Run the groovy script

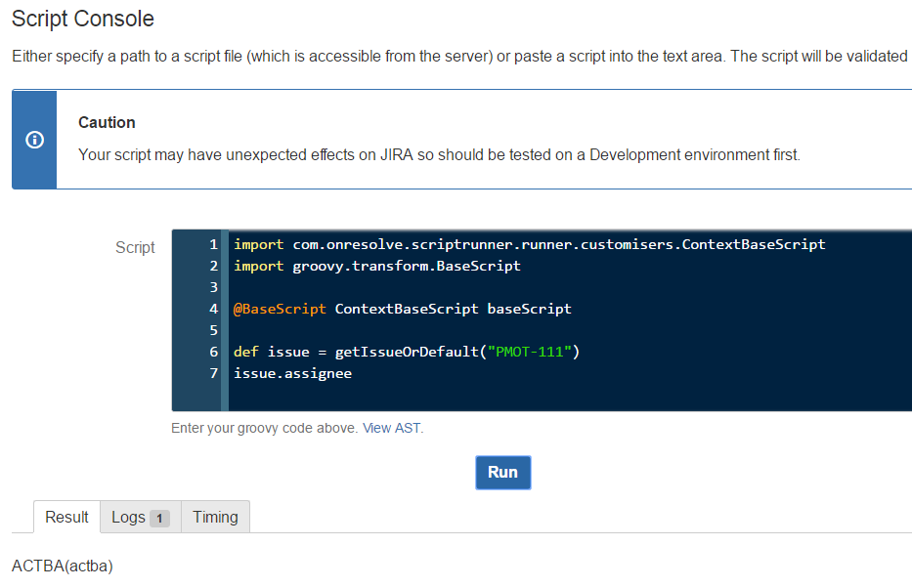tap(503, 473)
